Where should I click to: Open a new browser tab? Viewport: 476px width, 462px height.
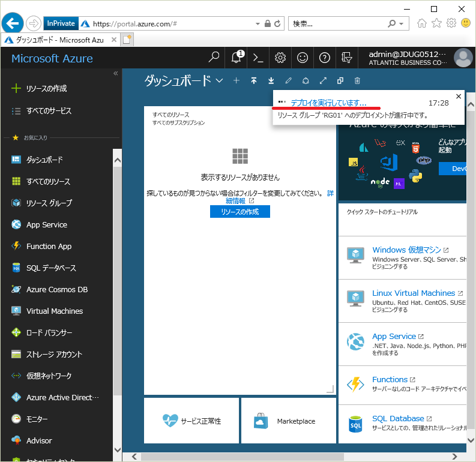[127, 40]
